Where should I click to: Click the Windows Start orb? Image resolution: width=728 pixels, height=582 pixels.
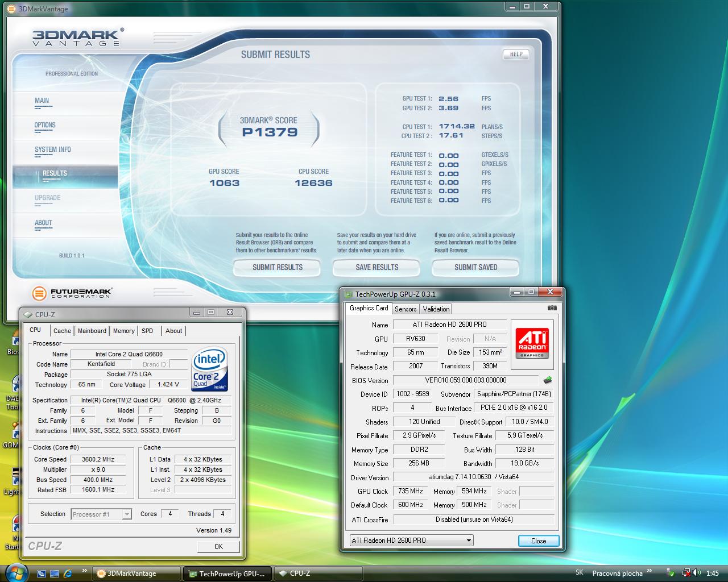pyautogui.click(x=15, y=573)
